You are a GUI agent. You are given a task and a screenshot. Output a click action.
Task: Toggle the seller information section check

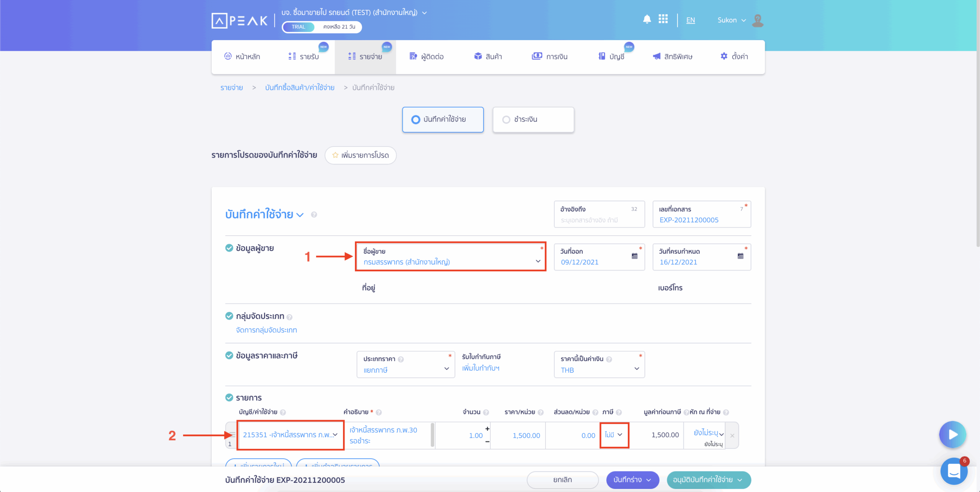point(229,248)
